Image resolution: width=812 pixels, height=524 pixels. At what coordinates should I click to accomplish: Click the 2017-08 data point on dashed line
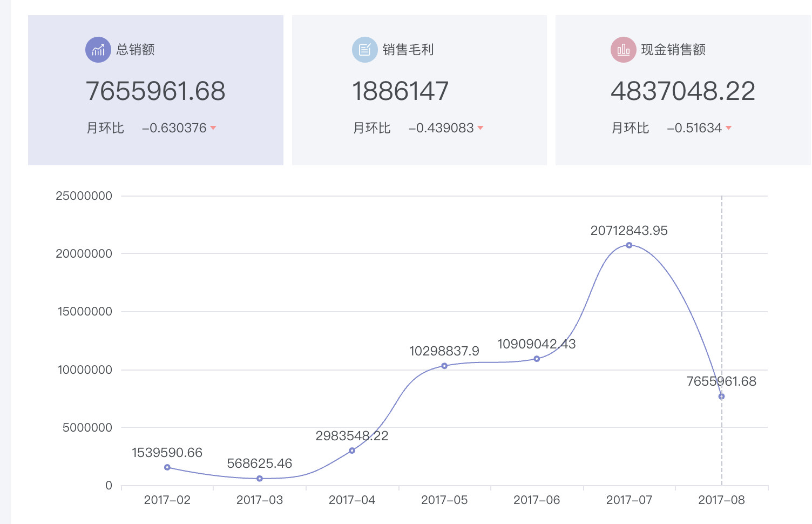(721, 397)
